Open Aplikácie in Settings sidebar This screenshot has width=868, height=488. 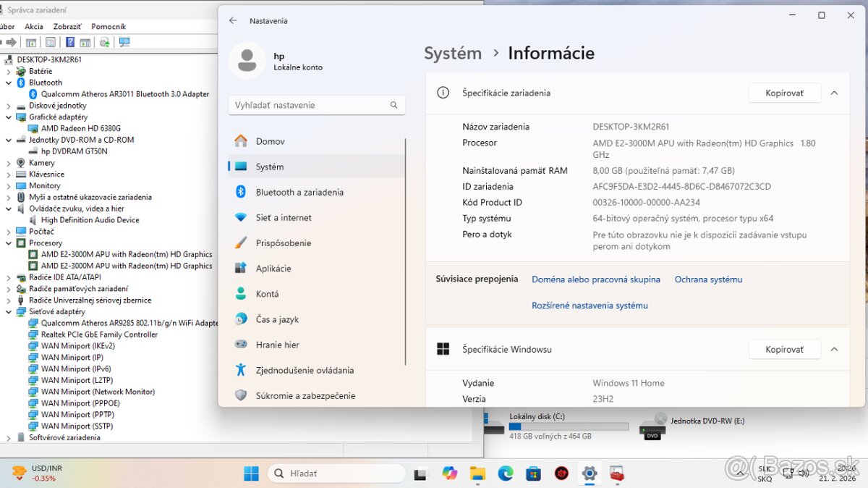tap(316, 269)
